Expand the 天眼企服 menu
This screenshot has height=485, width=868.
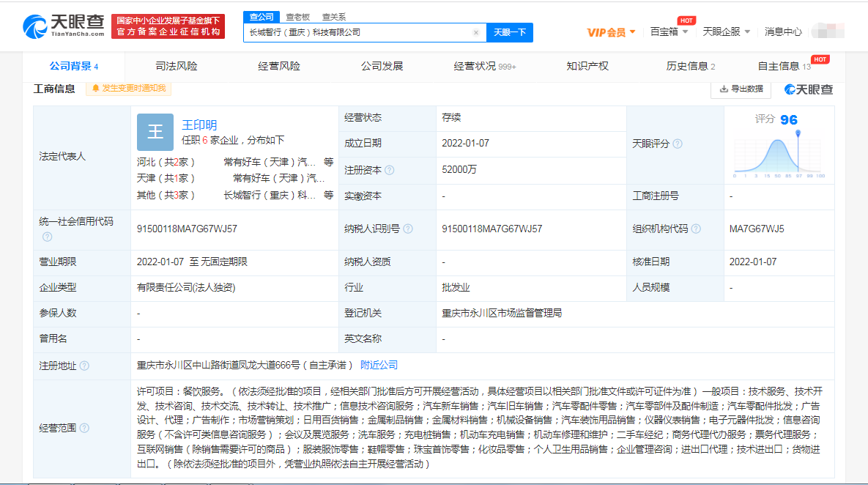tap(727, 32)
